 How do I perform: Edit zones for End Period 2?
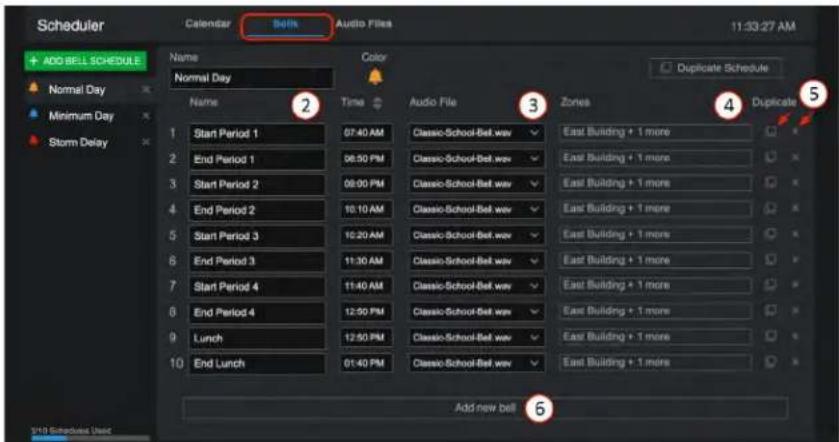[x=655, y=209]
